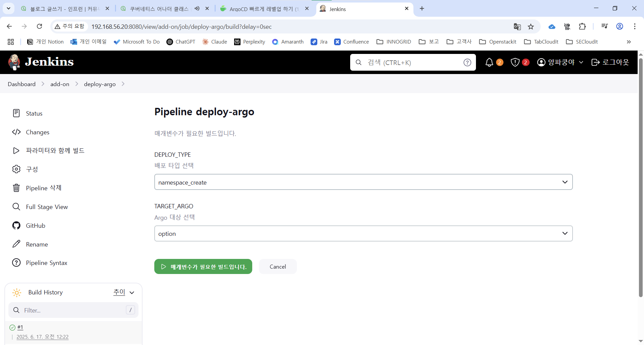This screenshot has height=345, width=644.
Task: Open the configure gear item
Action: [32, 169]
